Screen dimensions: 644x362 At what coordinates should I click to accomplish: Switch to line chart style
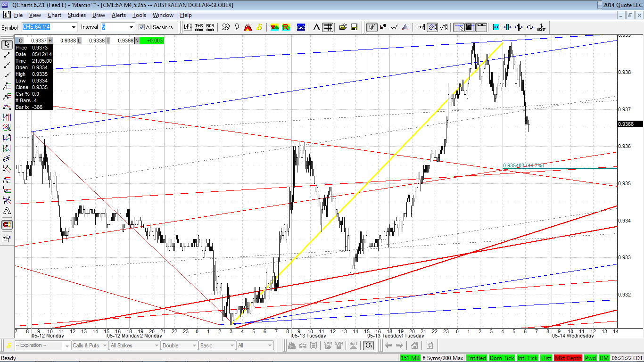pyautogui.click(x=395, y=27)
